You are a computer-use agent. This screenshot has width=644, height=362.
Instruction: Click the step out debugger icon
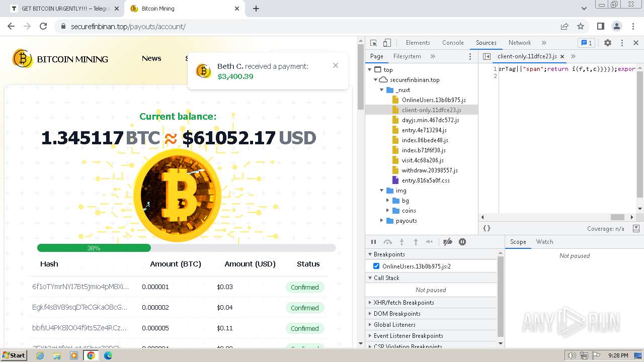tap(416, 242)
